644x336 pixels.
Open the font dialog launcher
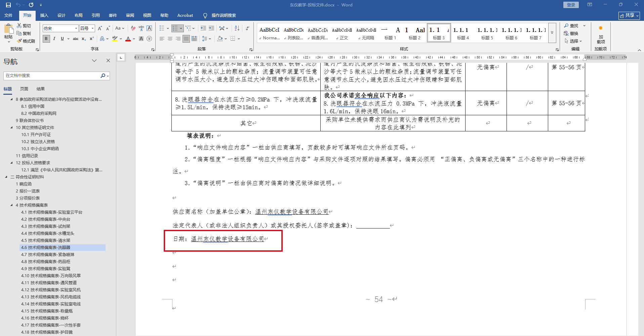click(153, 49)
